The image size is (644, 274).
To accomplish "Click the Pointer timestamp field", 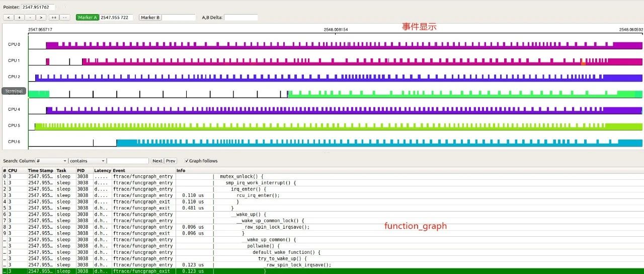I will coord(38,7).
